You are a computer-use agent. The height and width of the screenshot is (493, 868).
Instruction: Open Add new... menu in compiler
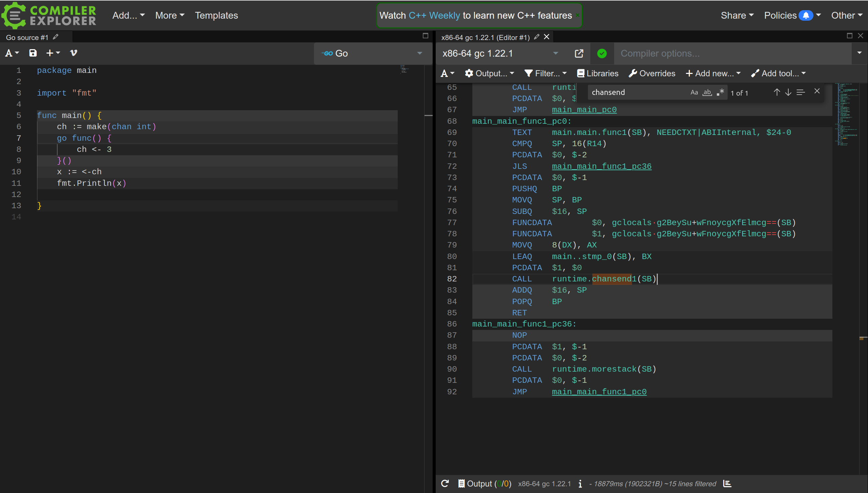[x=713, y=73]
